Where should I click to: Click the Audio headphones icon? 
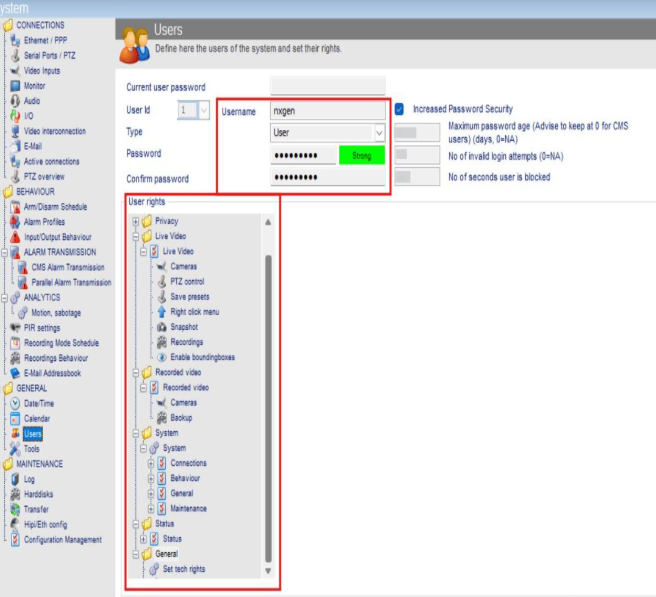pos(15,101)
